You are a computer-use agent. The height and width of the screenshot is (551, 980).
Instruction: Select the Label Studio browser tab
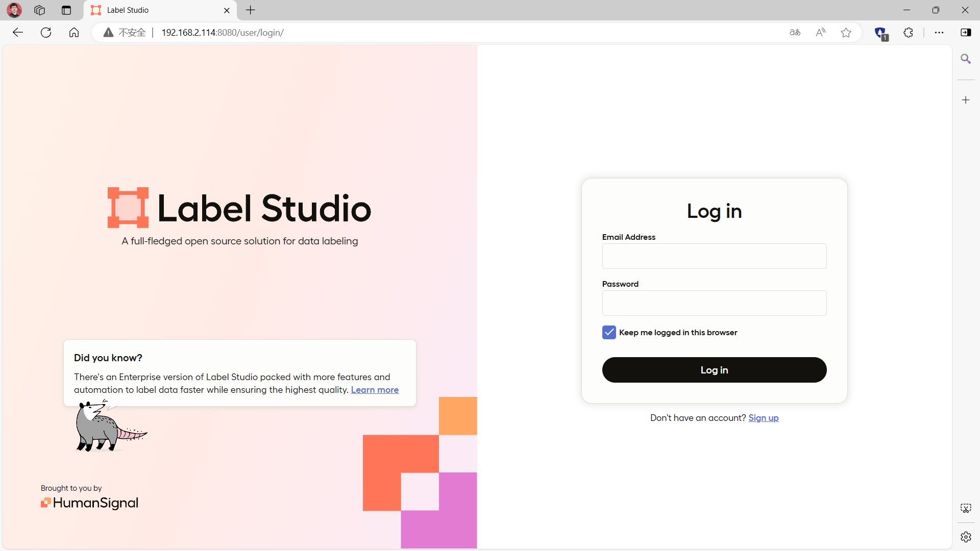point(160,10)
